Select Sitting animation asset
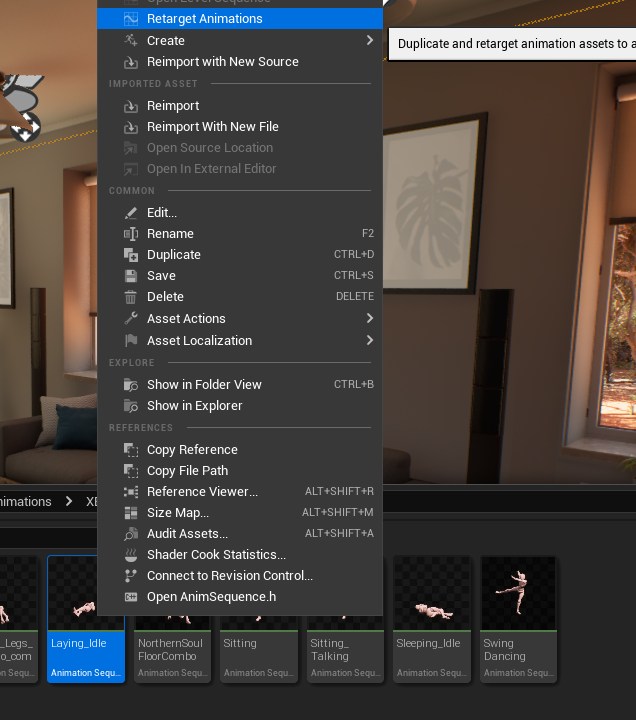636x720 pixels. point(259,649)
